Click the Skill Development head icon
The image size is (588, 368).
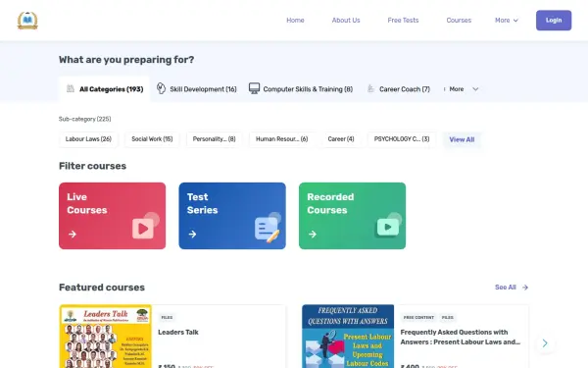(161, 88)
